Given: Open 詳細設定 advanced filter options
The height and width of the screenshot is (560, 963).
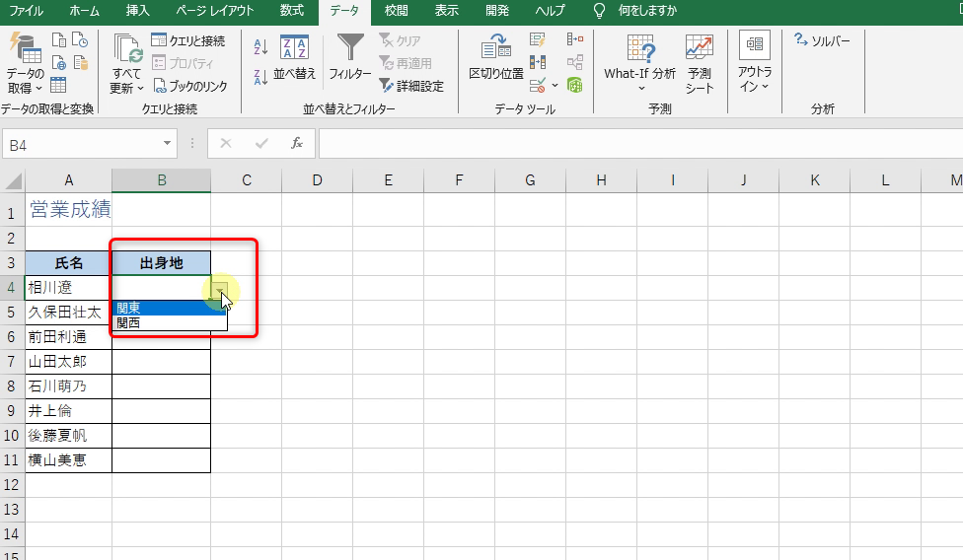Looking at the screenshot, I should pos(411,86).
